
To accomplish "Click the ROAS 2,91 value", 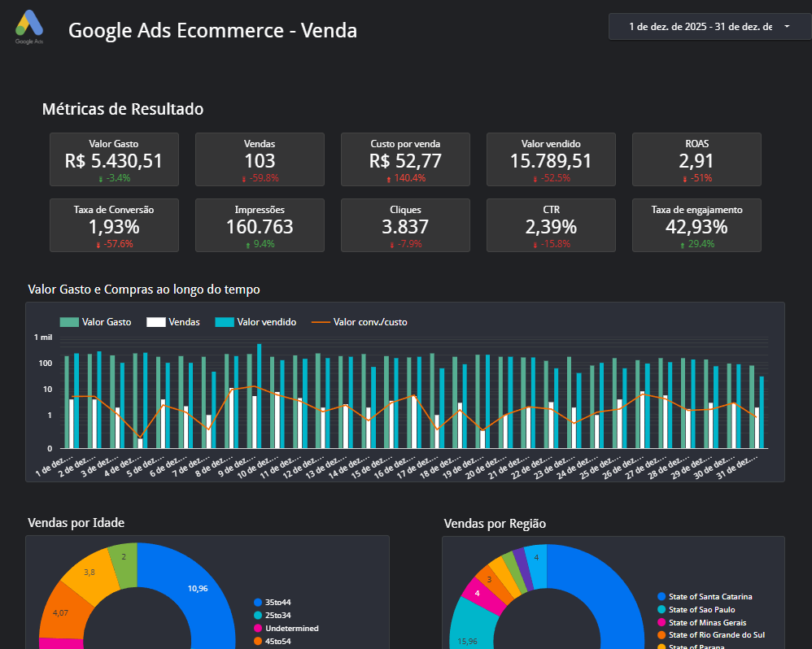I will (696, 161).
